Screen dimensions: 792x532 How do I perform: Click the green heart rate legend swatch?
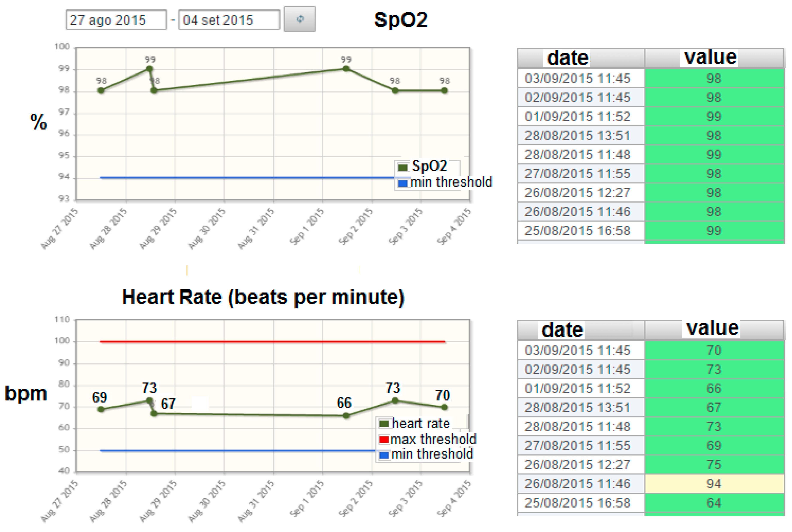click(x=384, y=423)
